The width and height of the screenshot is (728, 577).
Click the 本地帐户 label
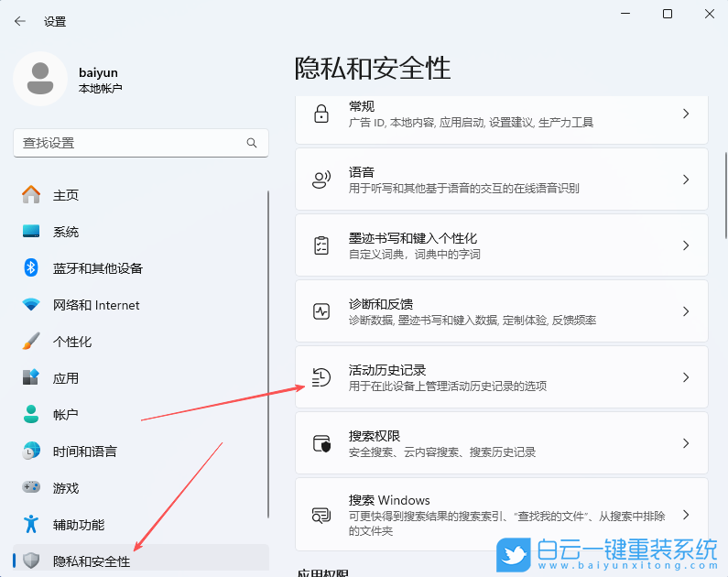[101, 88]
